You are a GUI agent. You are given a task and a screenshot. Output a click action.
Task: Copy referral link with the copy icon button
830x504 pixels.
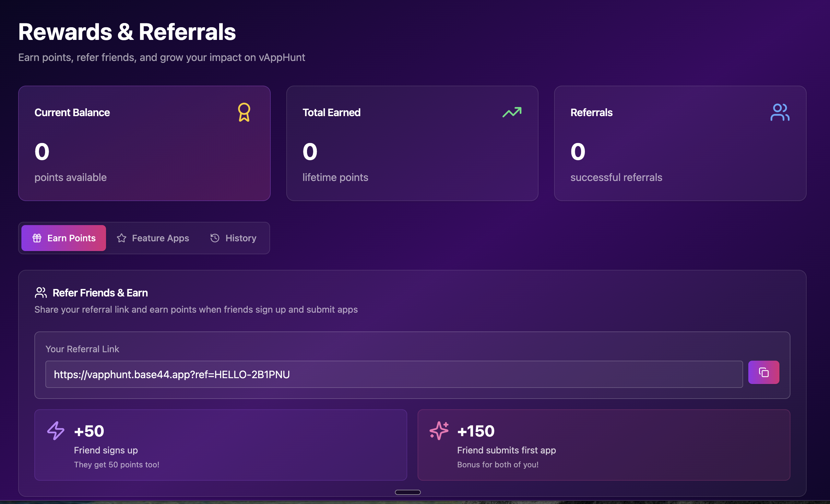[x=763, y=372]
